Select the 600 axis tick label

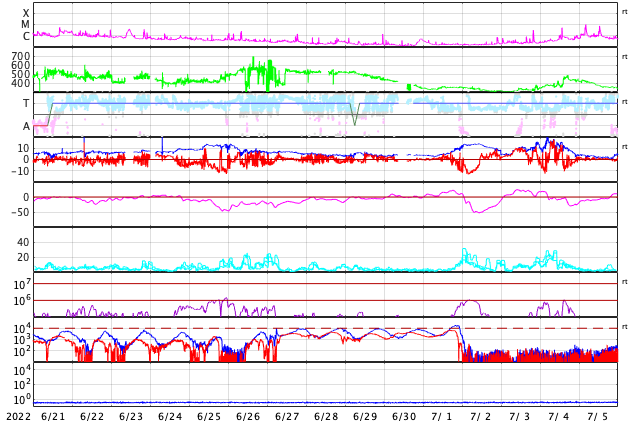tap(21, 65)
